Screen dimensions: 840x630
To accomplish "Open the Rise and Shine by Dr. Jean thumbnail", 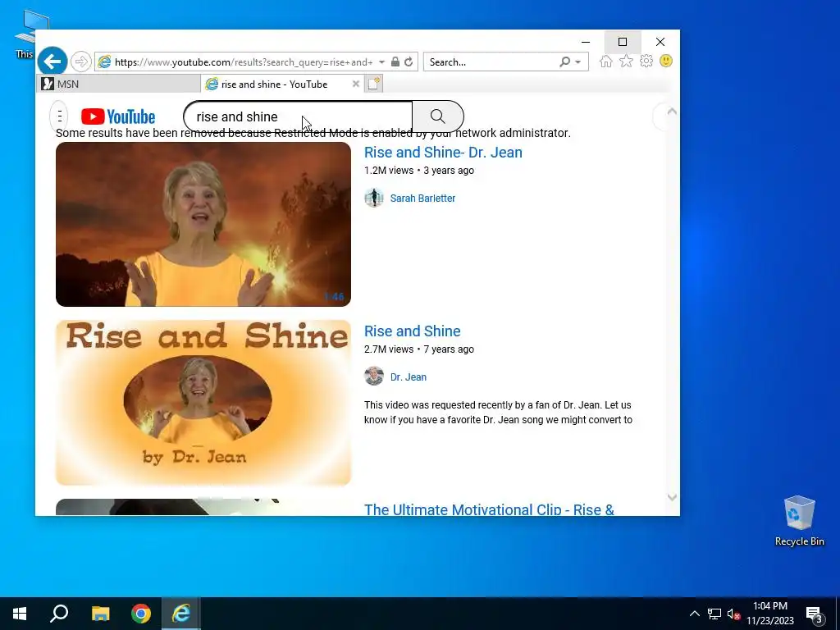I will (203, 403).
